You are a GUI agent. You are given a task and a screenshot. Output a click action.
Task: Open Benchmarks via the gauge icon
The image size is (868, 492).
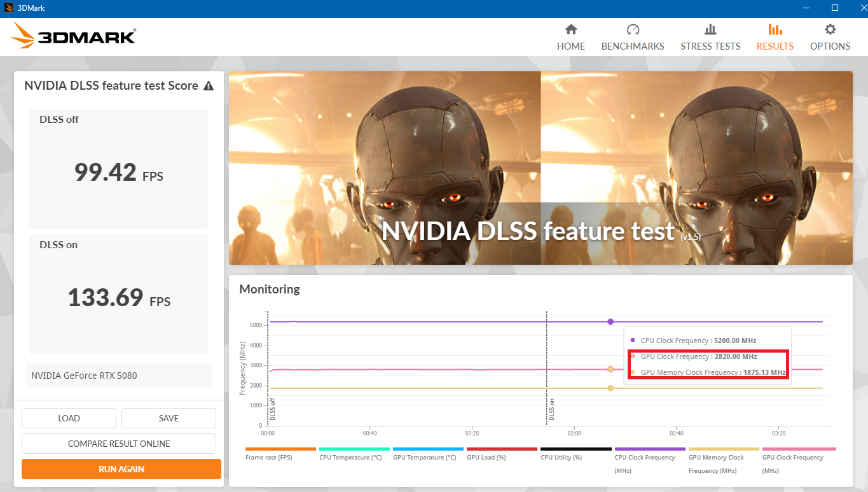pos(632,30)
